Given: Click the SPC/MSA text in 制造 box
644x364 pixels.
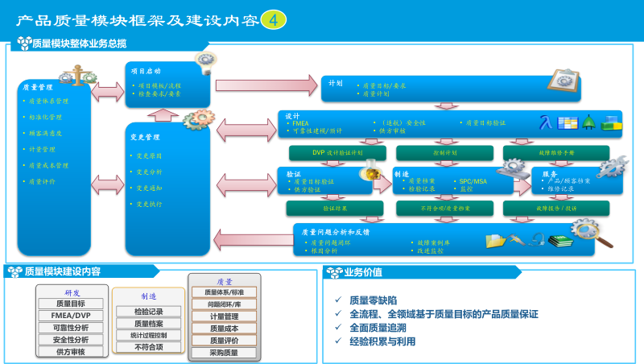Looking at the screenshot, I should [x=473, y=181].
